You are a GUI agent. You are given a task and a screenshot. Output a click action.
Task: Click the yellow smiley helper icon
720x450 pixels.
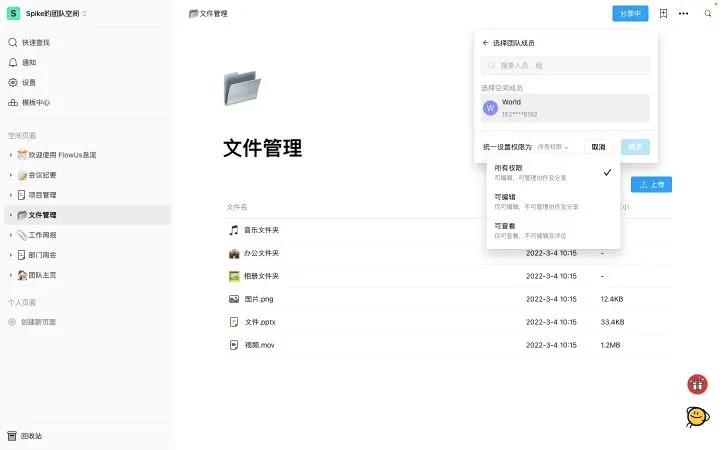[697, 416]
